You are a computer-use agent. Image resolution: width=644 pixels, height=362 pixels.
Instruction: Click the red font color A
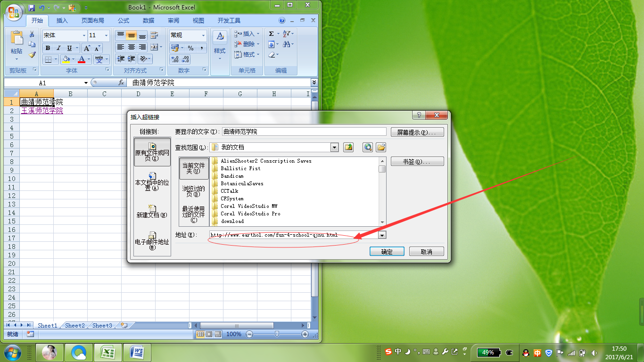click(x=83, y=59)
